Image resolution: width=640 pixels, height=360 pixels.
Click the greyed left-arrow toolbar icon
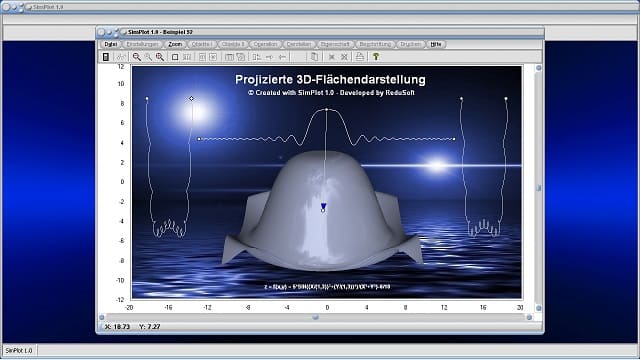click(282, 57)
